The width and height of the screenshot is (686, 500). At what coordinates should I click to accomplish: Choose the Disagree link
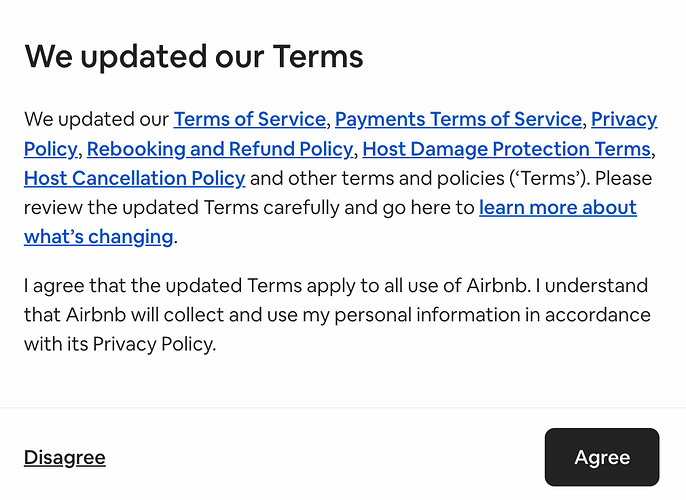65,458
